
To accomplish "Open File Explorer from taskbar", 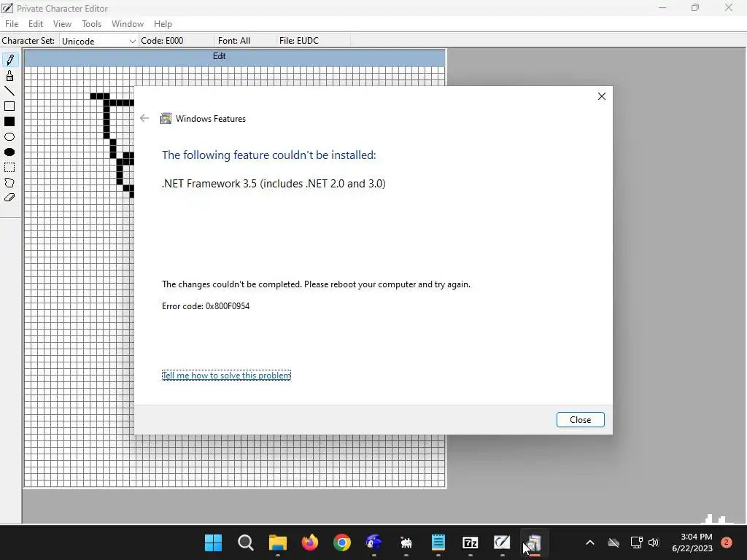I will (x=278, y=542).
